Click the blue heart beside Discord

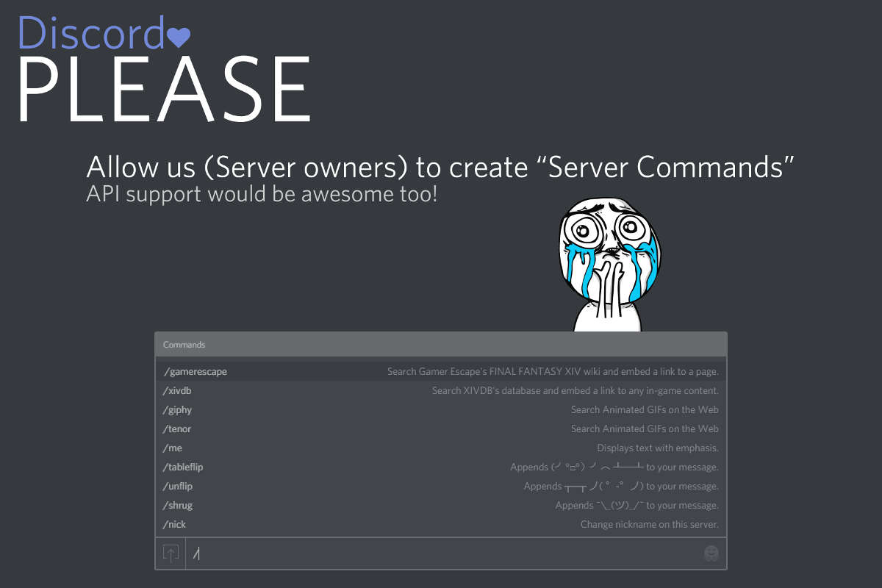click(x=179, y=35)
